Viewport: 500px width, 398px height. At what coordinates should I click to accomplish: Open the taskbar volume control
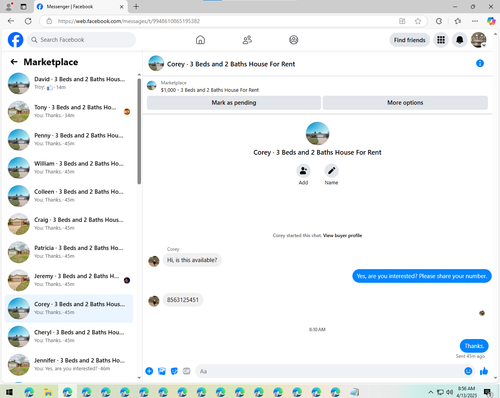click(449, 392)
